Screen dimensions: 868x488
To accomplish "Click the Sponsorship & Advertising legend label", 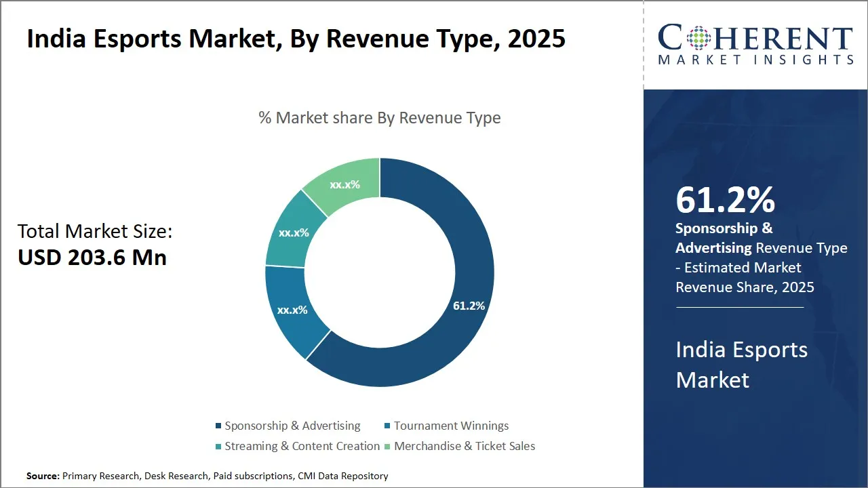I will click(x=292, y=426).
